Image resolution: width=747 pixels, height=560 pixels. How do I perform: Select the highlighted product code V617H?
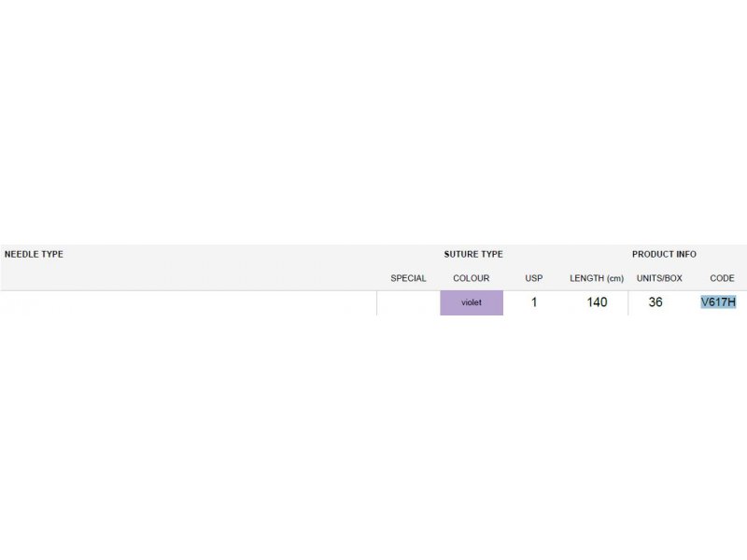pyautogui.click(x=718, y=301)
